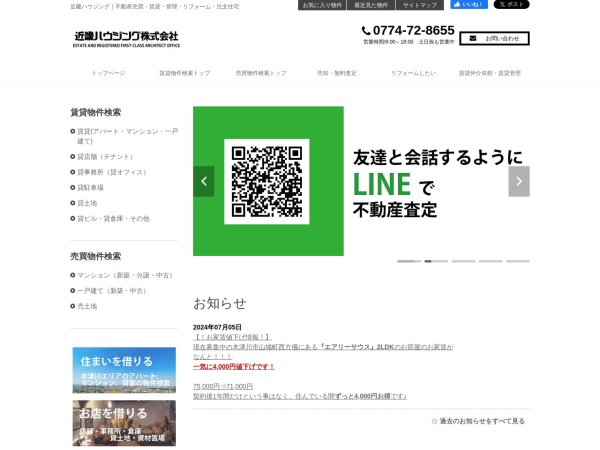Open 賃貸物件検索トップ in the main navigation
Viewport: 600px width, 450px height.
(x=184, y=73)
